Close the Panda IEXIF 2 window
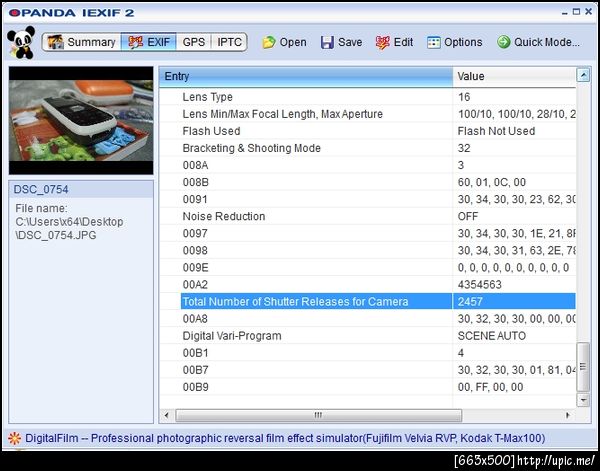Viewport: 600px width, 471px height. (x=589, y=12)
